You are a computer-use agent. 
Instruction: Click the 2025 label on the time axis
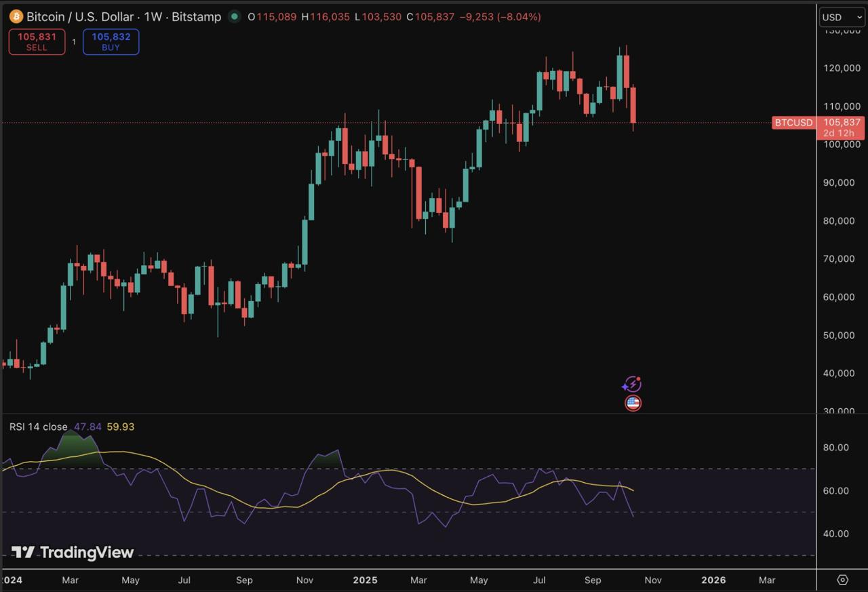pos(365,580)
